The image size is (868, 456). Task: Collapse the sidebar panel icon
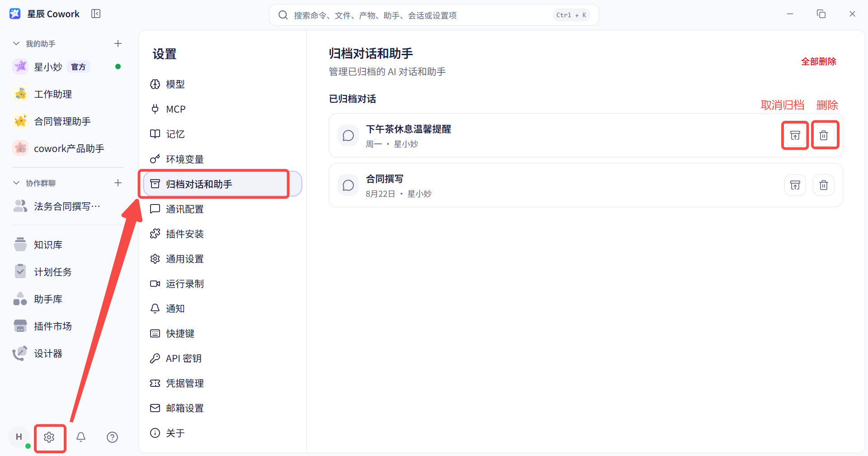96,14
